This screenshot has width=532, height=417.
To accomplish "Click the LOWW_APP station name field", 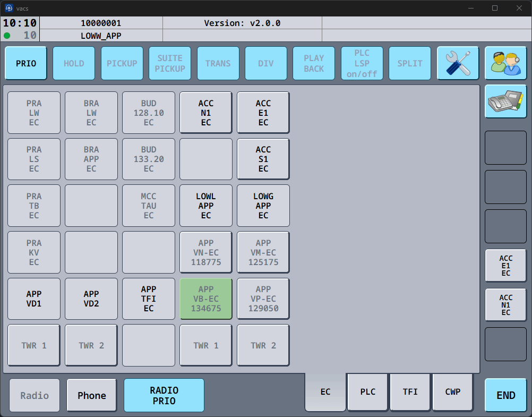I will pos(101,36).
